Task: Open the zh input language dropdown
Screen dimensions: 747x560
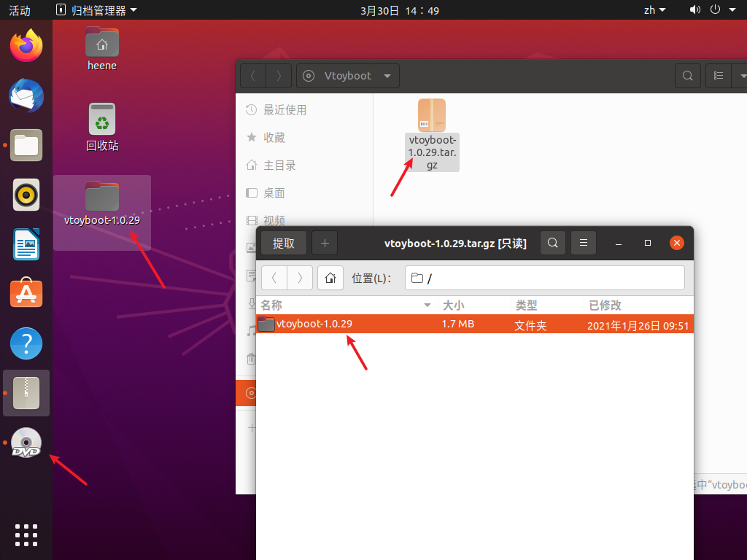Action: coord(654,10)
